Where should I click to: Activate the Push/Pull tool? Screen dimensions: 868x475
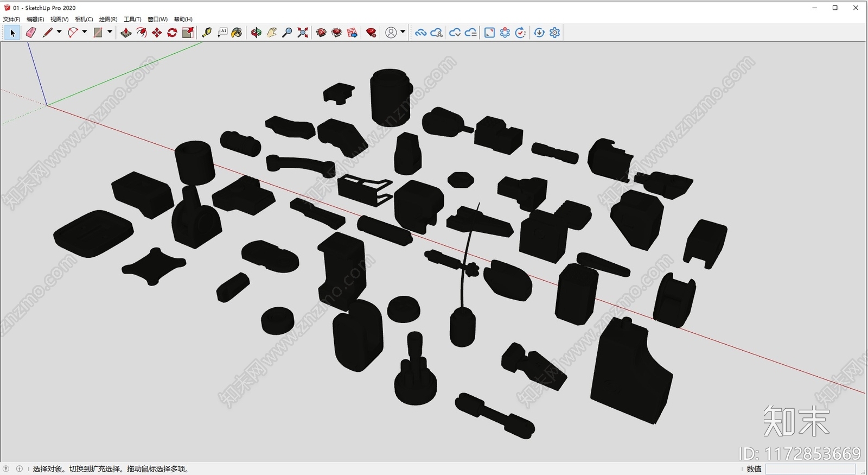126,33
